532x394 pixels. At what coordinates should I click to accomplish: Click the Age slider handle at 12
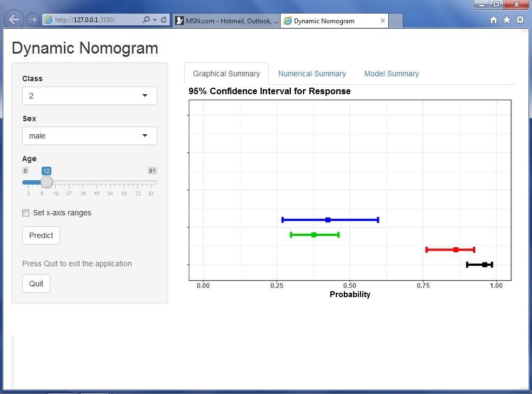(x=46, y=182)
